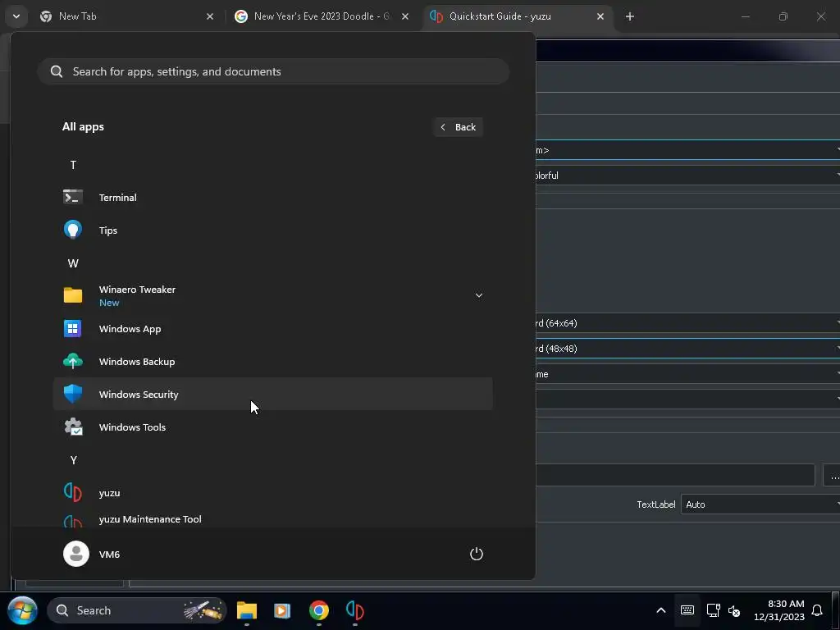Image resolution: width=840 pixels, height=630 pixels.
Task: Click the Show desktop strip on taskbar edge
Action: point(837,610)
